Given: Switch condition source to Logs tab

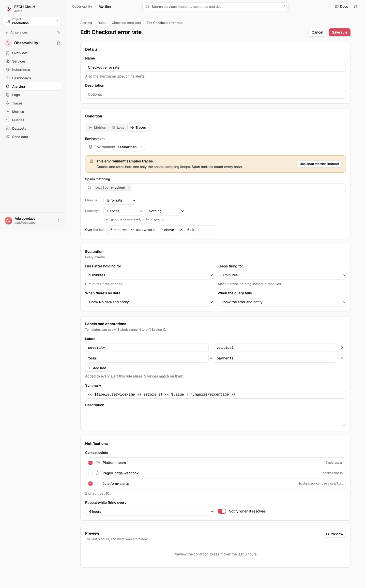Looking at the screenshot, I should [x=118, y=128].
